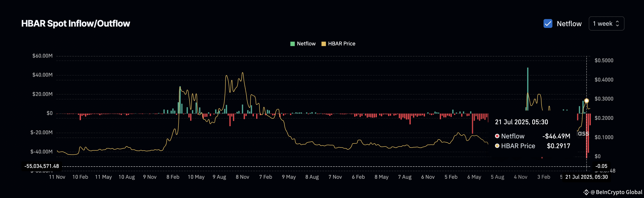Screen dimensions: 644x198
Task: Click the $-40.00M left axis label
Action: (41, 151)
